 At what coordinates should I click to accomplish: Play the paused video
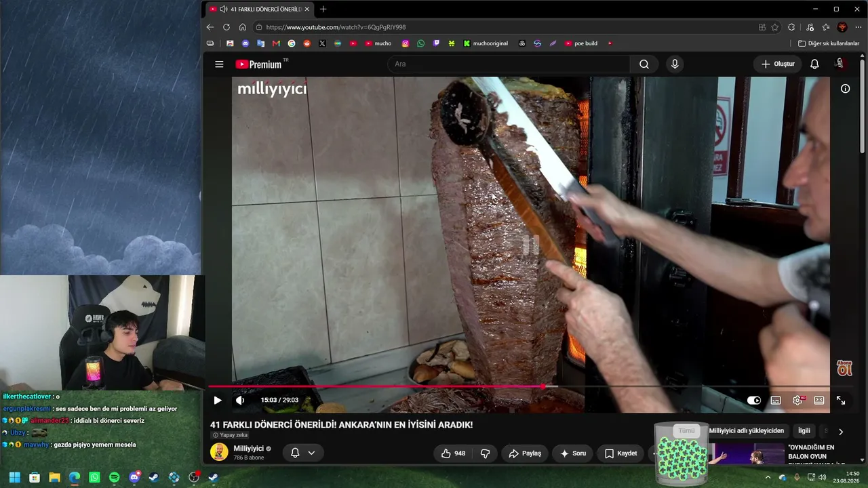218,400
